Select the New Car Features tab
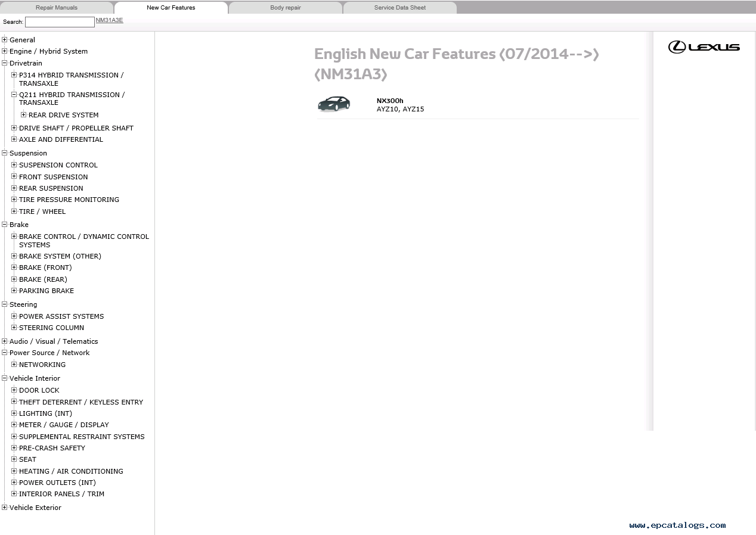The height and width of the screenshot is (535, 756). click(171, 8)
